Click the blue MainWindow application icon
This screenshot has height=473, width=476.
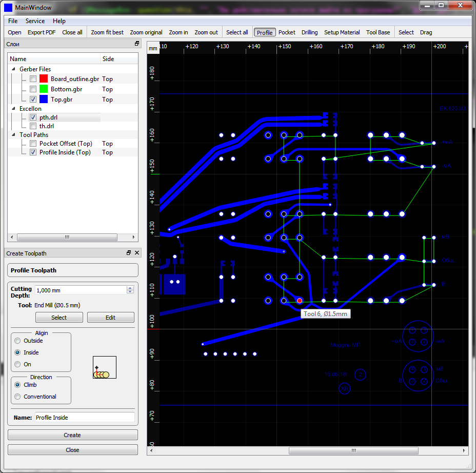point(8,8)
